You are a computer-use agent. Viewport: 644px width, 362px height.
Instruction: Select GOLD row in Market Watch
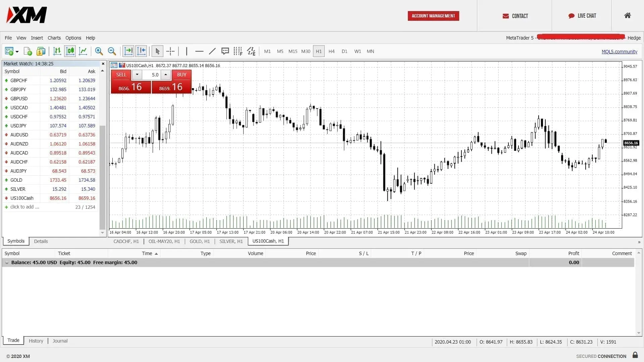(x=50, y=180)
